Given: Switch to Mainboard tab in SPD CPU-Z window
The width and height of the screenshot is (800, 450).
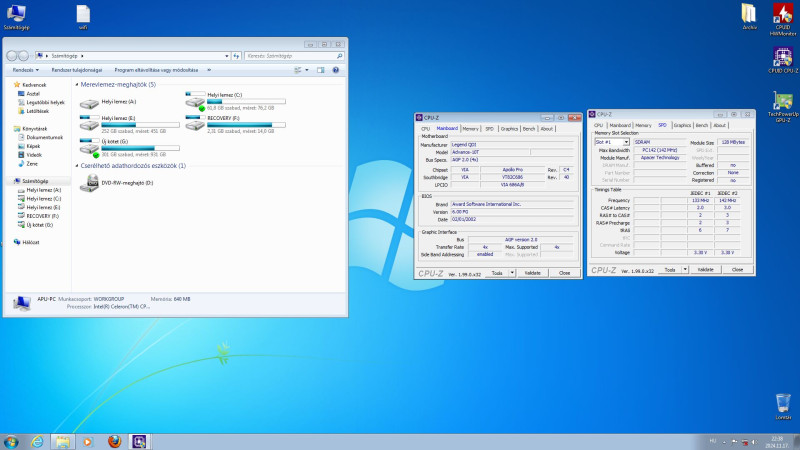Looking at the screenshot, I should point(620,125).
